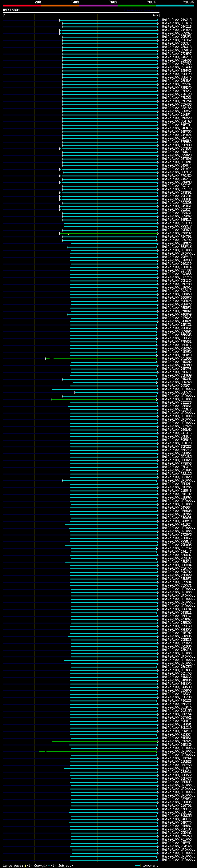Open hit UniRef100_C6TGI0
Viewport: 197px width, 868px height.
pos(177,23)
